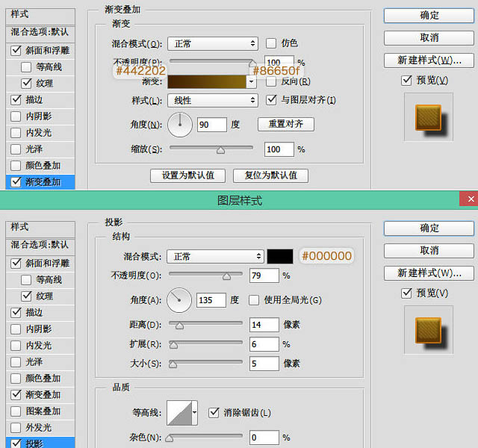478x448 pixels.
Task: Check 颜色叠加 in the upper style list
Action: coord(16,166)
